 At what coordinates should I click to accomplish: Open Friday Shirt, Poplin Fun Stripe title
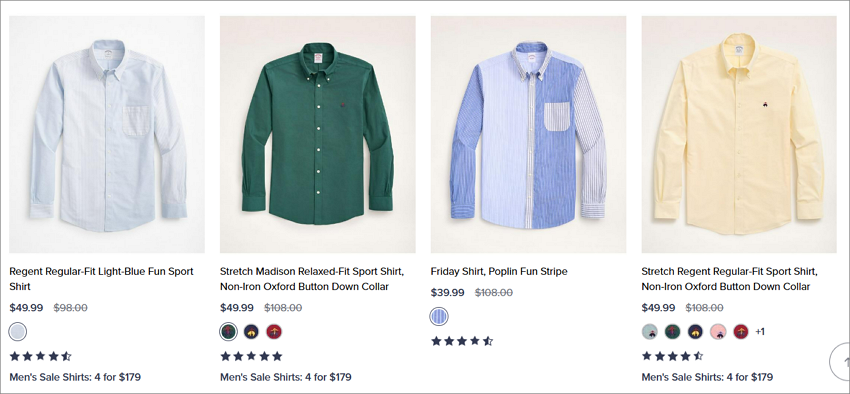[499, 271]
